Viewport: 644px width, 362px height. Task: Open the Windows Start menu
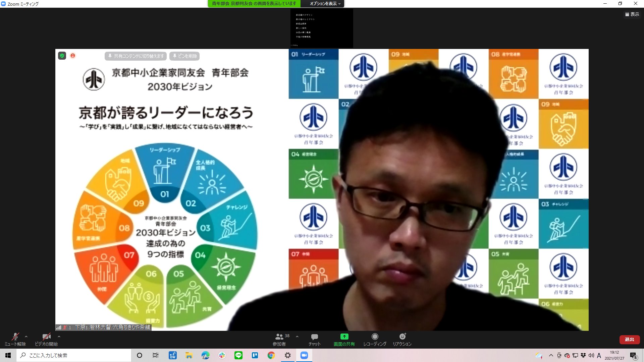pos(8,355)
